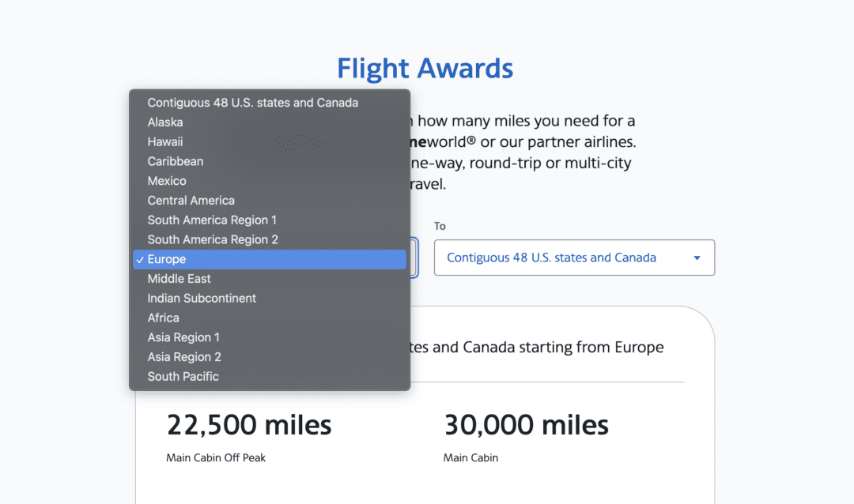Screen dimensions: 854x504
Task: Choose Central America from the dropdown
Action: pos(191,200)
